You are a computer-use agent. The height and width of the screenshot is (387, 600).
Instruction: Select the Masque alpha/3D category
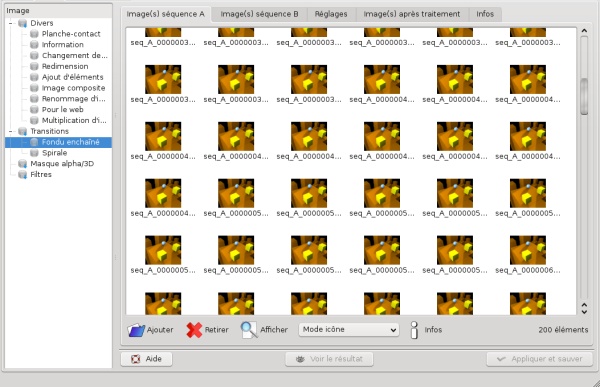62,164
